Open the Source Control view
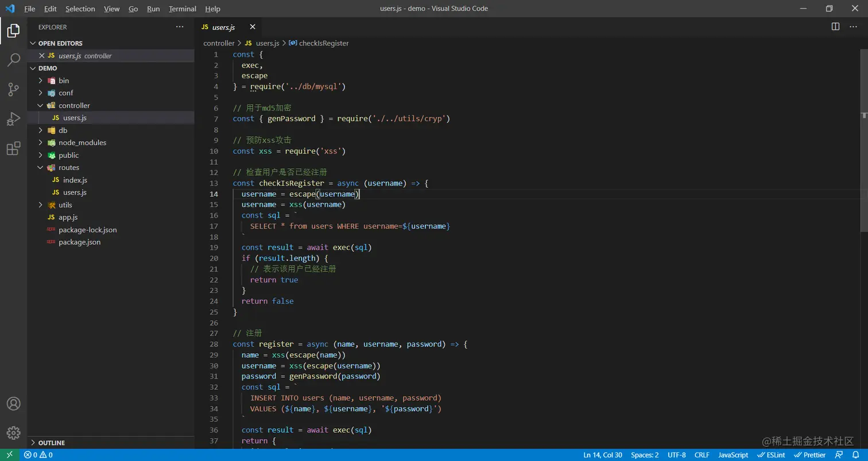Viewport: 868px width, 461px height. coord(13,90)
